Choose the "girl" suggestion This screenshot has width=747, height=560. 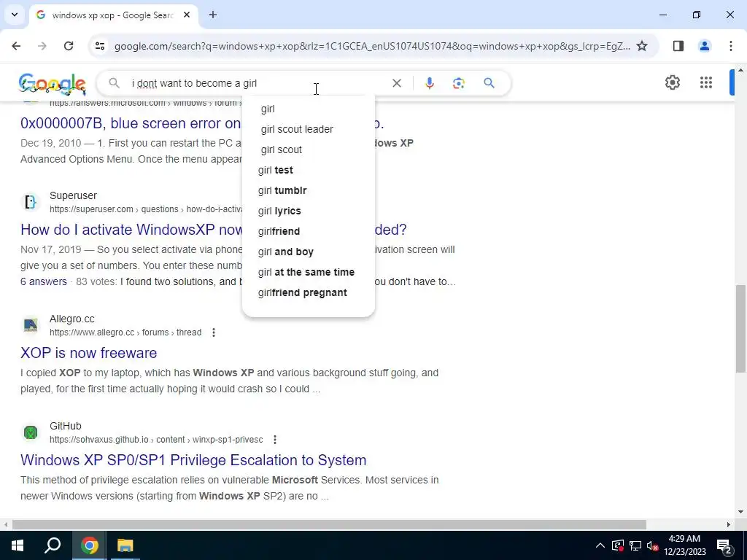[x=309, y=109]
